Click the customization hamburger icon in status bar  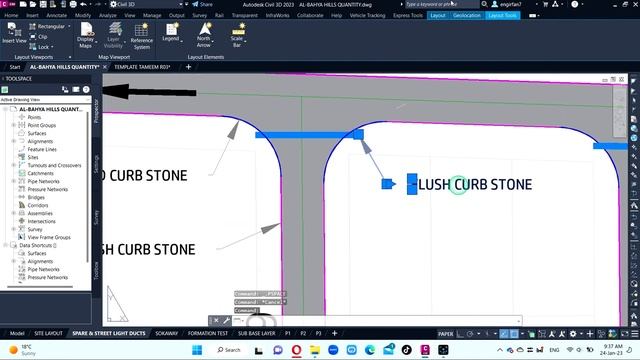pyautogui.click(x=635, y=334)
